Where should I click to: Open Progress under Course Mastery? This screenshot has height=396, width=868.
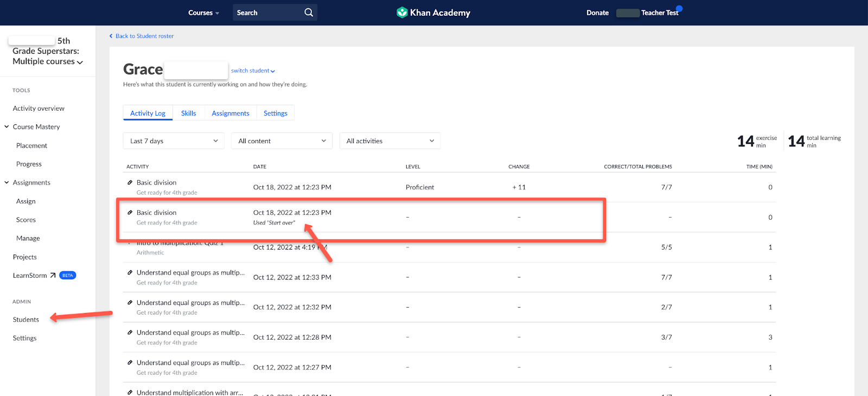[29, 164]
